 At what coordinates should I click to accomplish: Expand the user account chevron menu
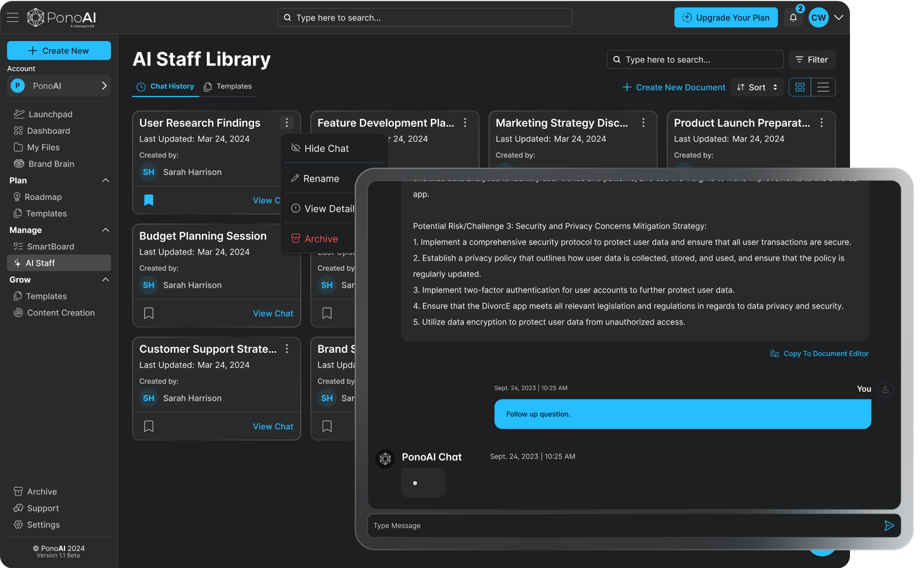pyautogui.click(x=839, y=18)
